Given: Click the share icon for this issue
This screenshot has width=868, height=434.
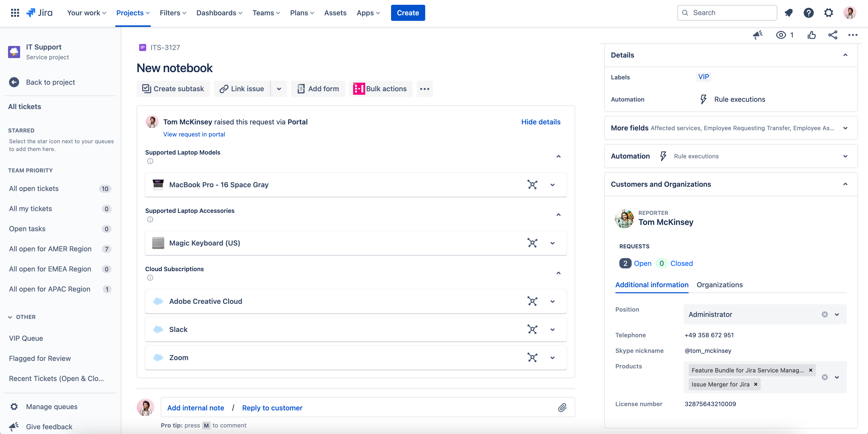Looking at the screenshot, I should click(x=833, y=35).
